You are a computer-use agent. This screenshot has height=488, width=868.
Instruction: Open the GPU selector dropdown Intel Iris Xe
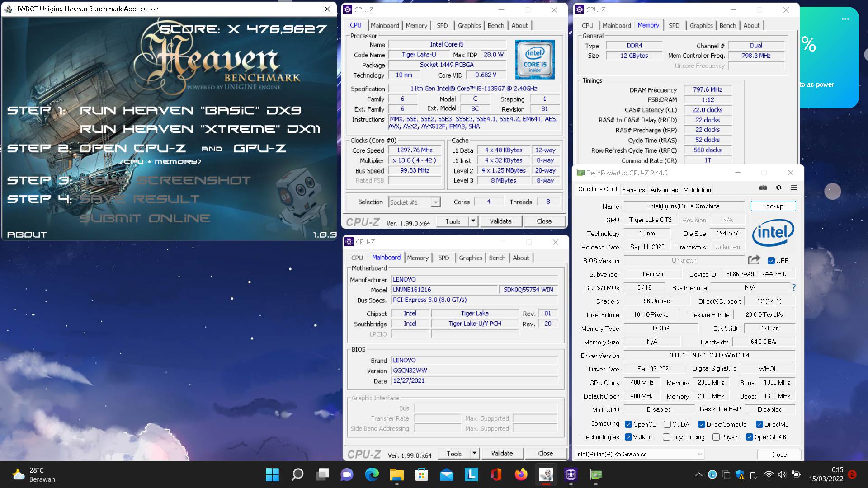click(x=639, y=454)
